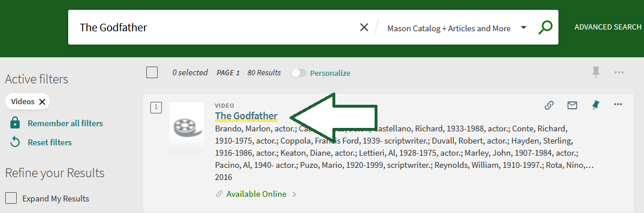Click the "80 Results" count text
Screen dimensions: 644x213
pyautogui.click(x=264, y=73)
